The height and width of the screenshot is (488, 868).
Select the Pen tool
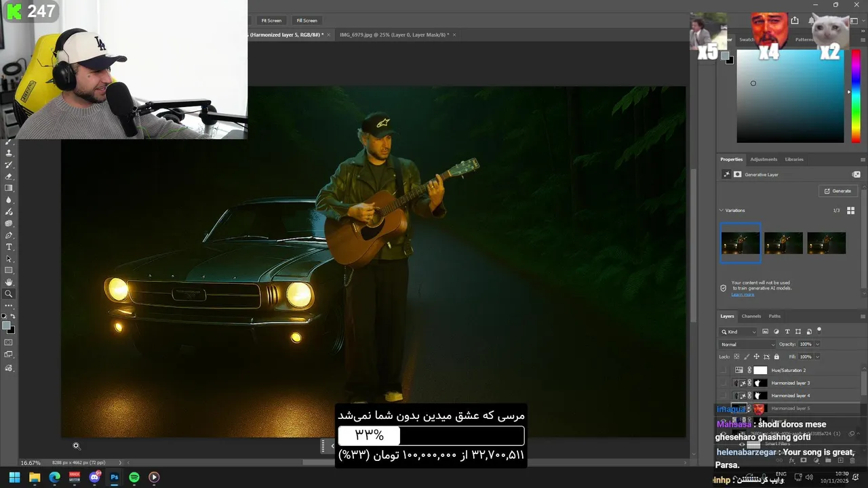[x=9, y=235]
